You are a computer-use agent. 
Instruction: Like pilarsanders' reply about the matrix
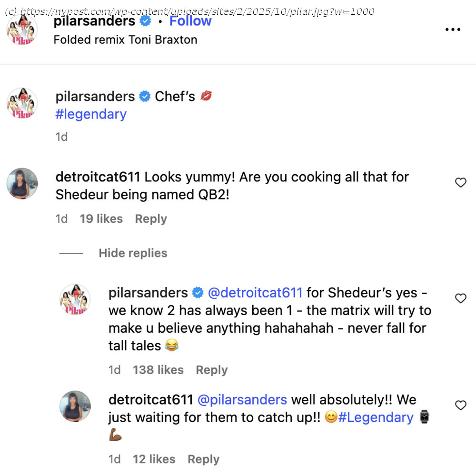(x=460, y=298)
